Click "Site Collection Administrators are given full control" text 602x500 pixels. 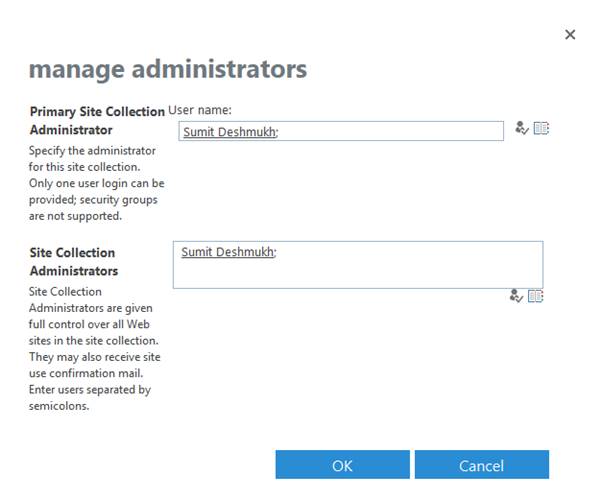click(x=92, y=316)
